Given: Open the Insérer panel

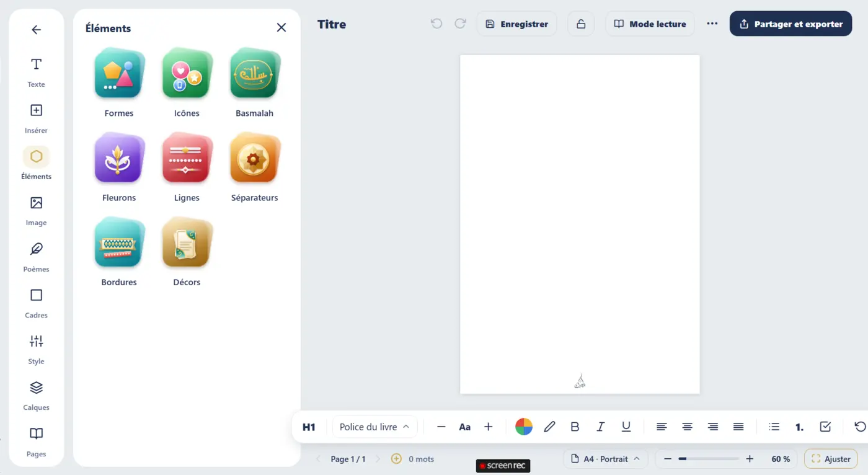Looking at the screenshot, I should click(x=36, y=118).
